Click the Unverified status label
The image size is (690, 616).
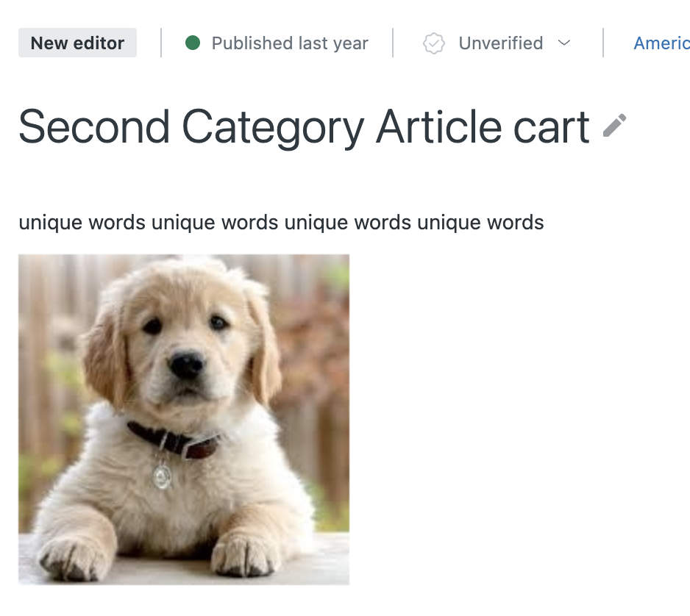(x=500, y=43)
